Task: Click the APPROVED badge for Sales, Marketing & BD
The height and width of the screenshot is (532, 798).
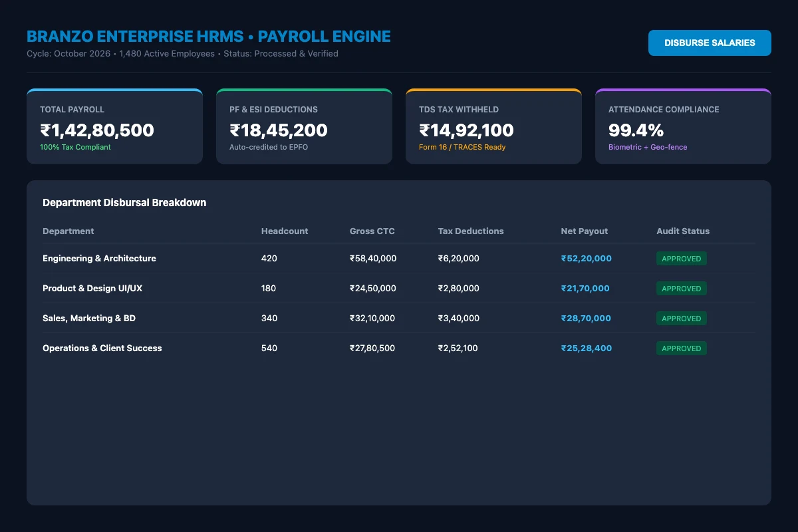Action: point(682,319)
